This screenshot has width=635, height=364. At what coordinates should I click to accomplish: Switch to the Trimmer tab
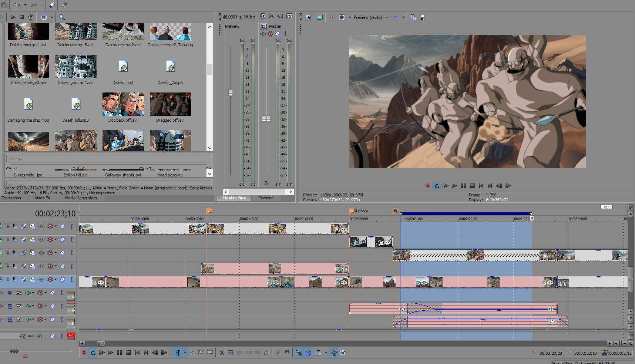[266, 198]
